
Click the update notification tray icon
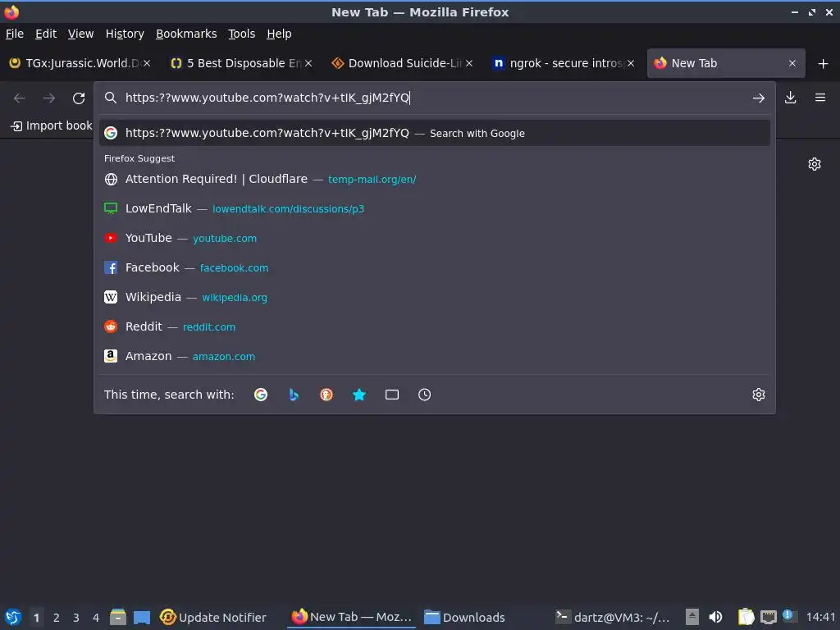click(787, 615)
